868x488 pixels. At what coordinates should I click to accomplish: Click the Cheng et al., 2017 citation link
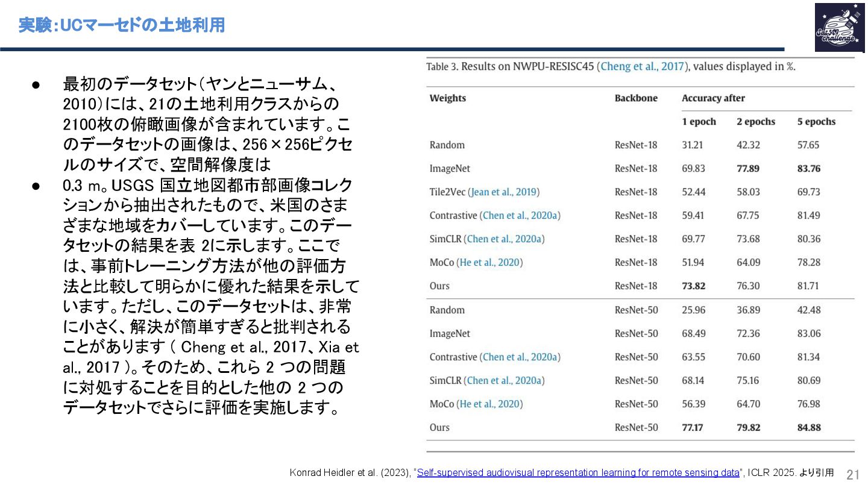click(x=643, y=67)
